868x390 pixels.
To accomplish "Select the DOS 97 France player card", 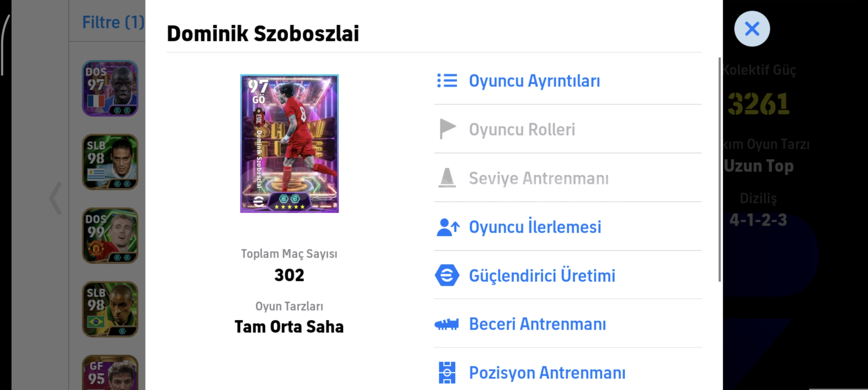I will coord(110,88).
